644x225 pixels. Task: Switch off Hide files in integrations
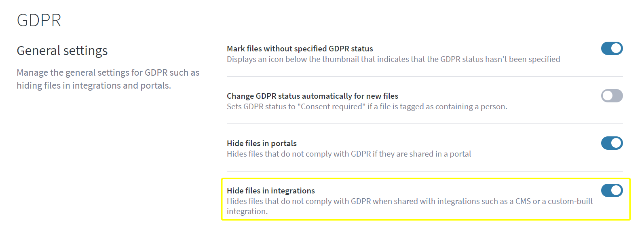[612, 191]
